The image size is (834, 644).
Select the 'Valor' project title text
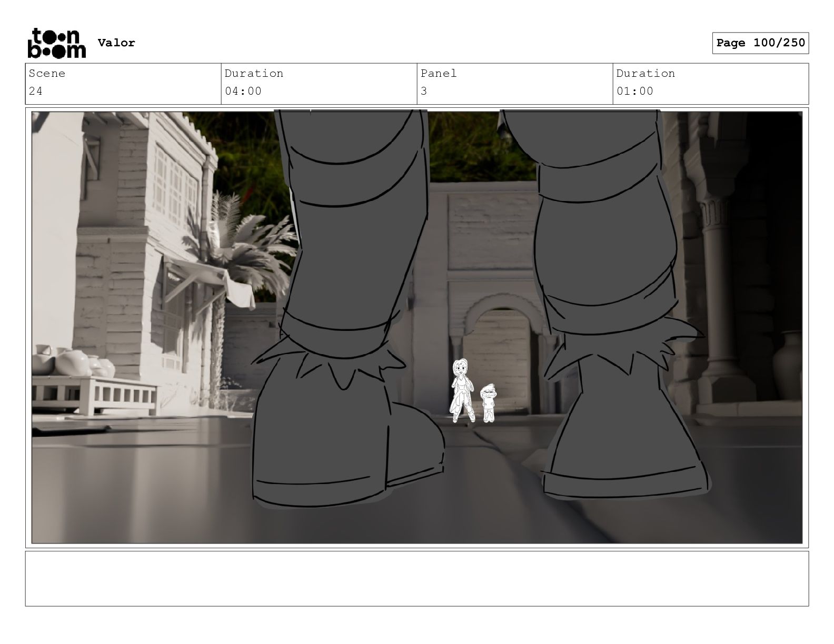pyautogui.click(x=116, y=43)
